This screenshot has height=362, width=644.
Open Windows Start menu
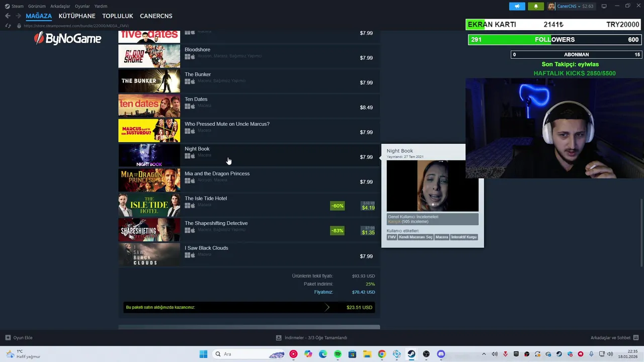coord(203,354)
